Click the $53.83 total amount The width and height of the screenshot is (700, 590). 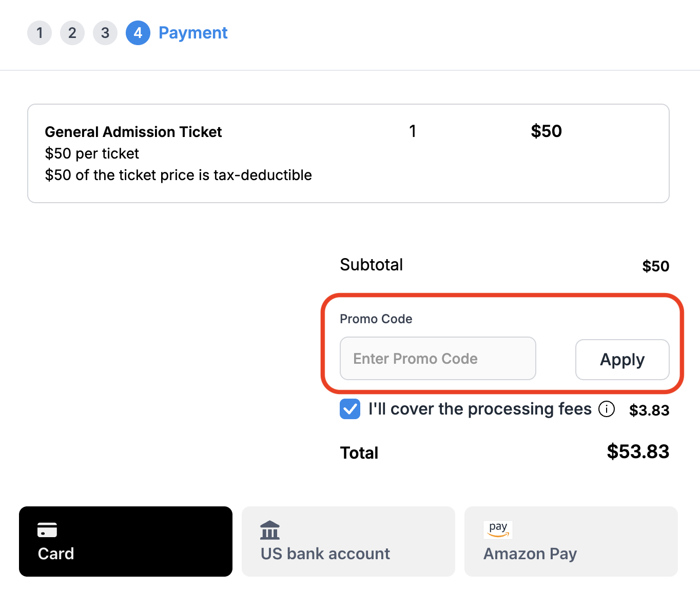coord(638,451)
